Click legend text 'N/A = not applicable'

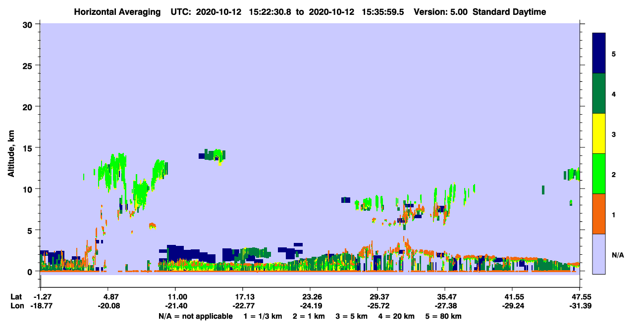click(x=195, y=316)
